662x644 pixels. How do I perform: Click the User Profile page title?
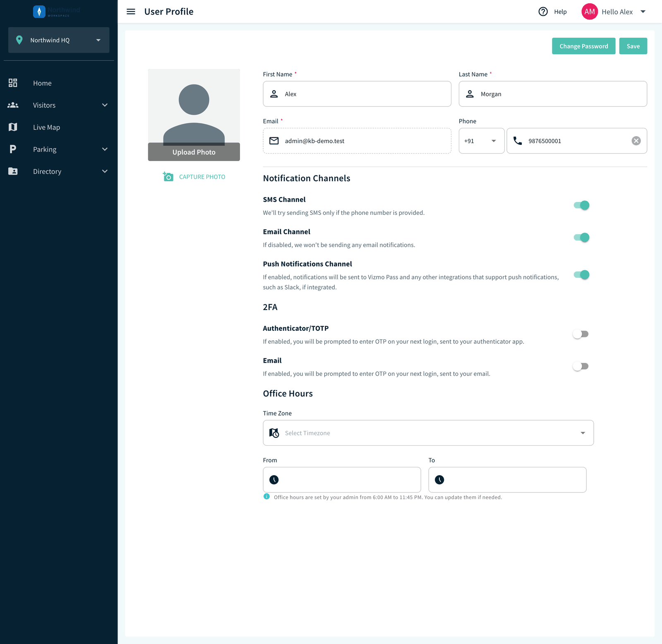(x=169, y=12)
